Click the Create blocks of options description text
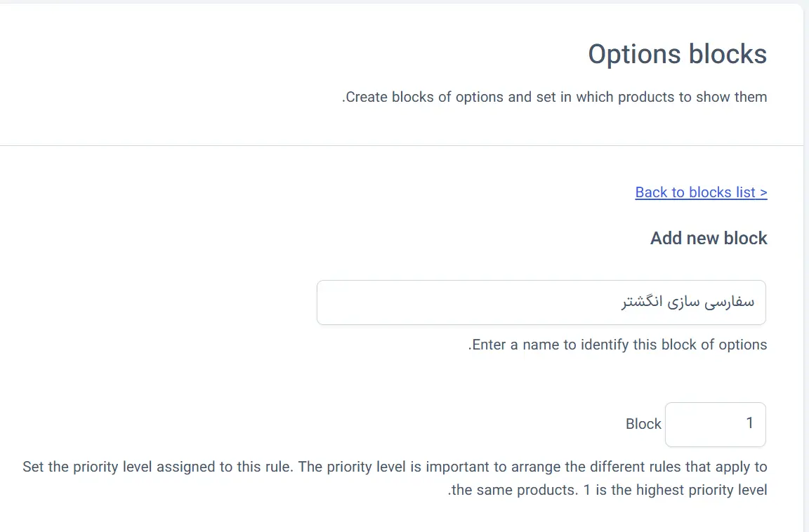The width and height of the screenshot is (809, 532). pos(555,97)
